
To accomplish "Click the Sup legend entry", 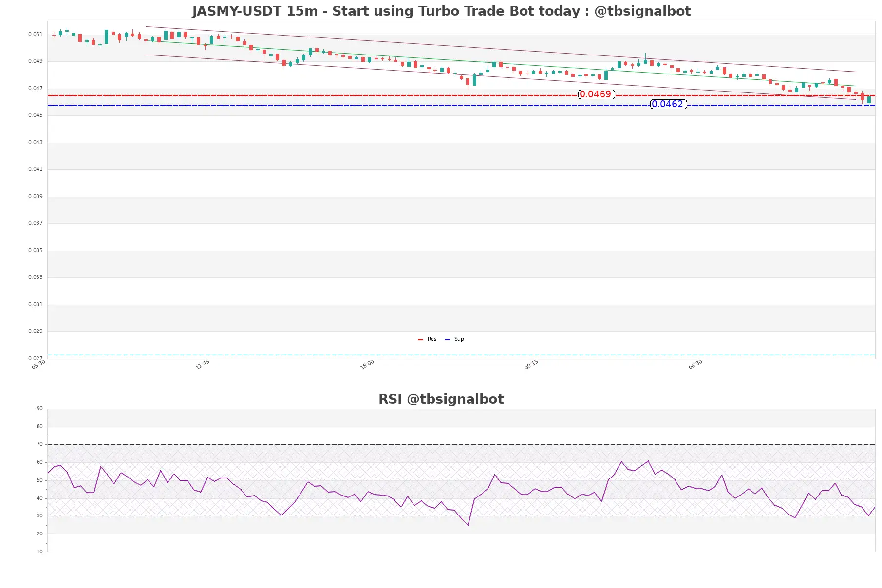I will click(x=454, y=339).
